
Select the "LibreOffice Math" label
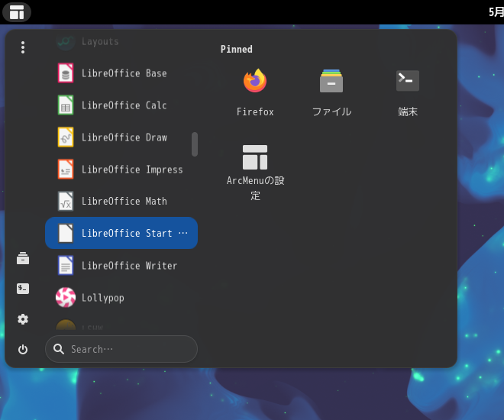124,201
